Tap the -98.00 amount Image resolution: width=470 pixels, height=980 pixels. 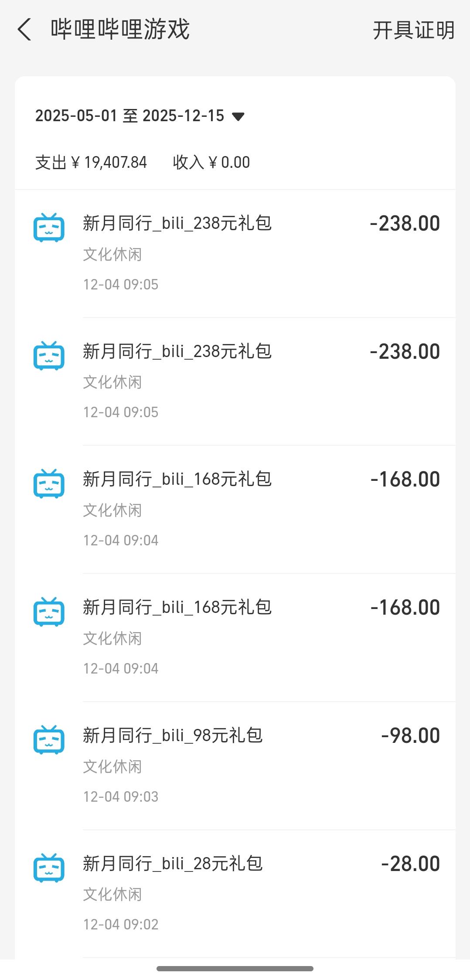point(410,736)
